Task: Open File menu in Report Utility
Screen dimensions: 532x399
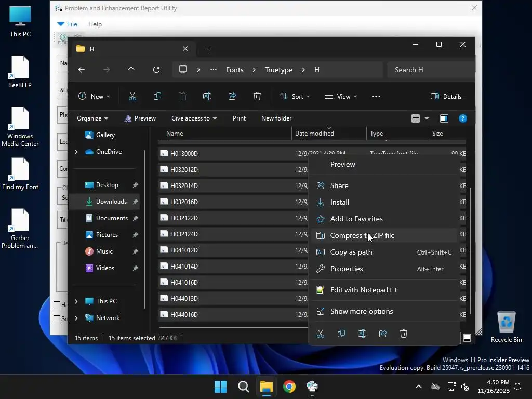Action: [x=72, y=24]
